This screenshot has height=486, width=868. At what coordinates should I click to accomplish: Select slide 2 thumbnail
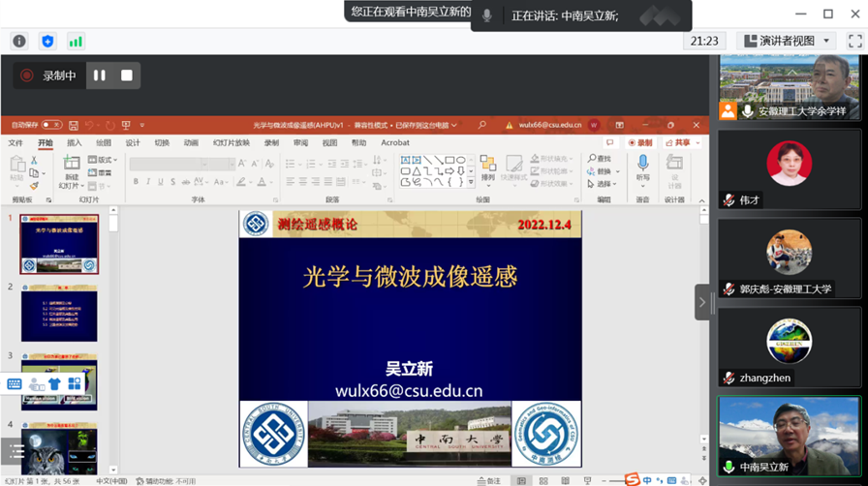[59, 313]
